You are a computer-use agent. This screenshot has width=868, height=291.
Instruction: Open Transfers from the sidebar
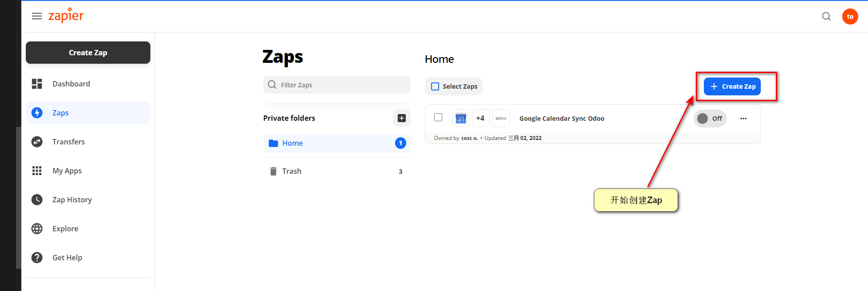pos(88,142)
